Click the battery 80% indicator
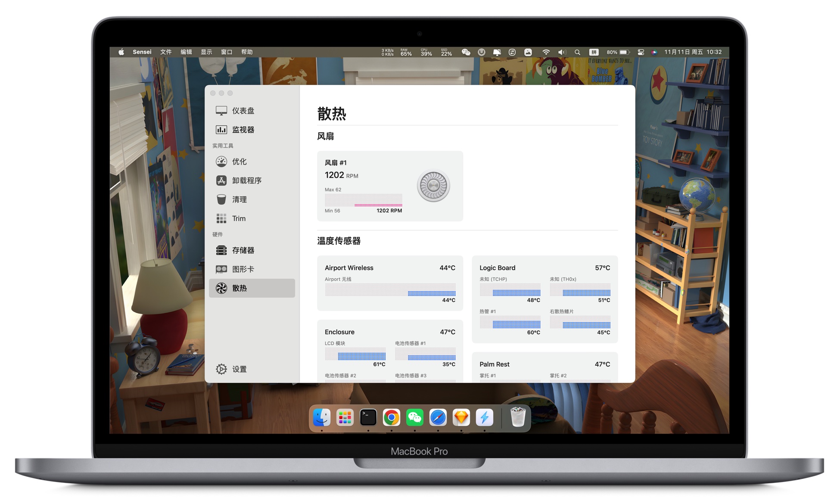This screenshot has height=504, width=840. tap(618, 52)
